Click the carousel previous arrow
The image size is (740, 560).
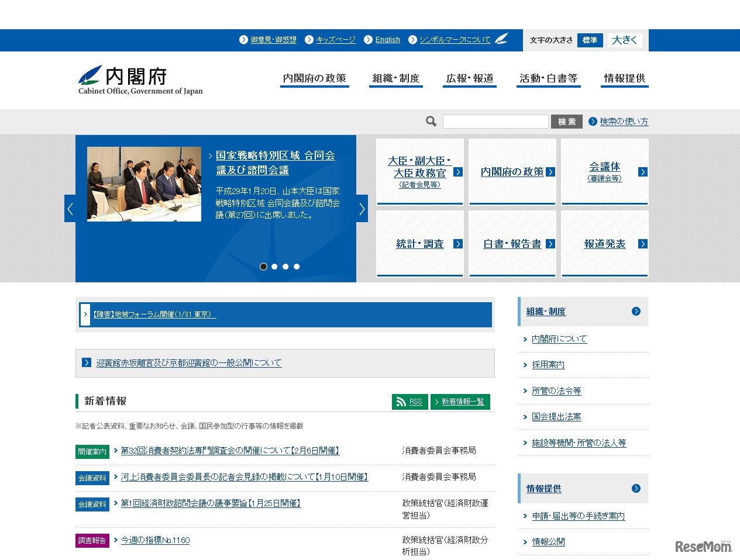(70, 208)
